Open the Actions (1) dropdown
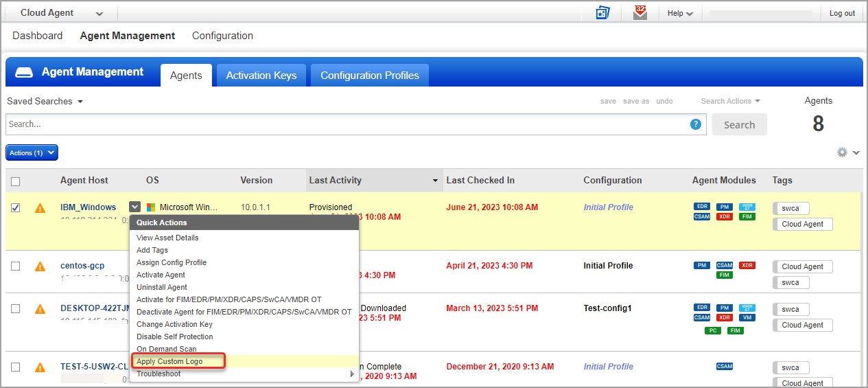 32,152
